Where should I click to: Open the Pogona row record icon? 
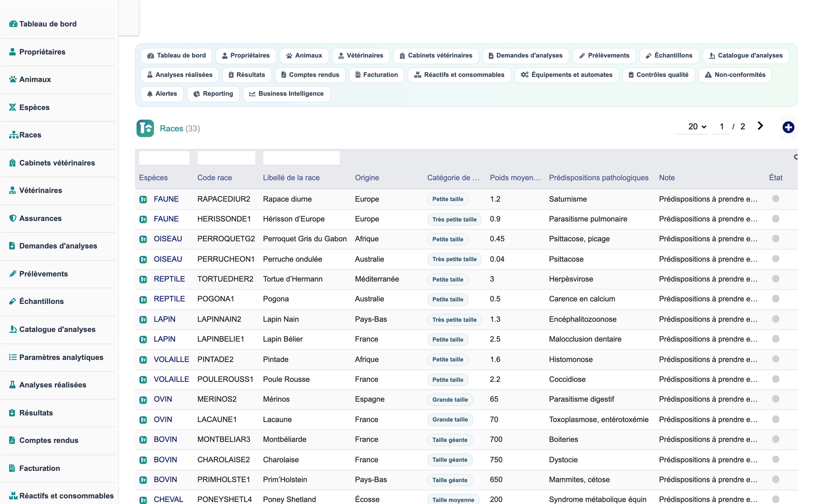(x=143, y=300)
